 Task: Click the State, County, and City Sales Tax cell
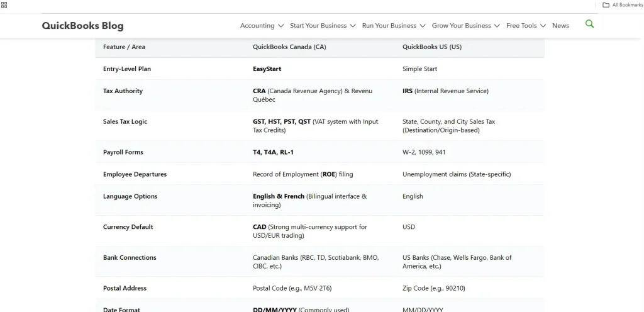point(449,126)
